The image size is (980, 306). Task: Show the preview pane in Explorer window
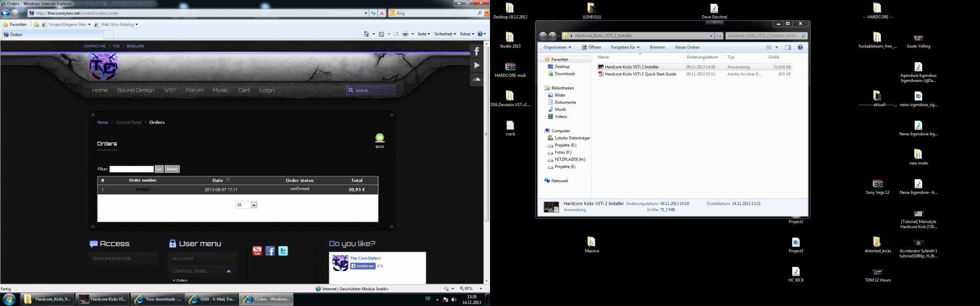coord(788,47)
